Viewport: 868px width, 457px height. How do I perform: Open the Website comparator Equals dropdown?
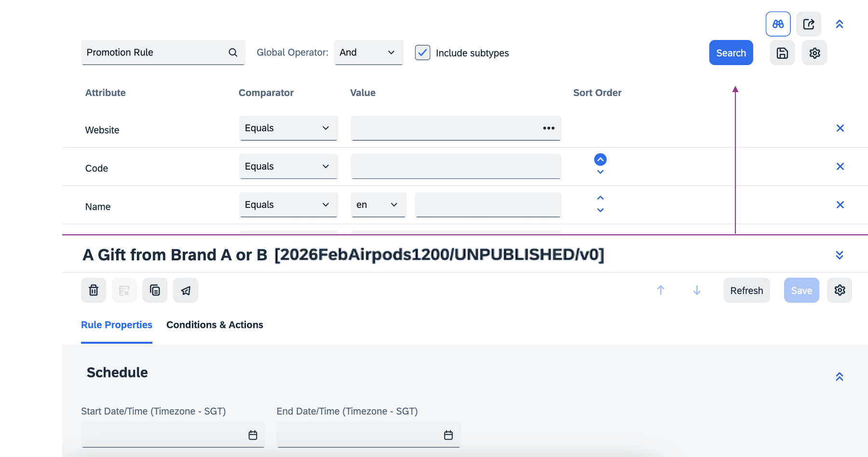(288, 128)
